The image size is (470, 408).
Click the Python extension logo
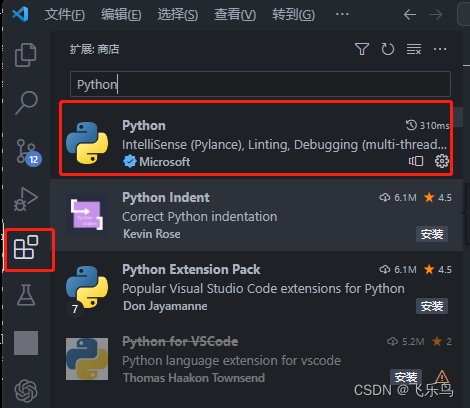pyautogui.click(x=87, y=143)
